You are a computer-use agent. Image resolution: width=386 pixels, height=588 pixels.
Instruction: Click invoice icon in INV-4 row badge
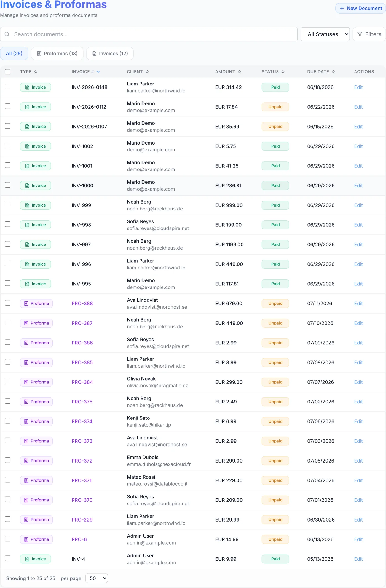coord(27,559)
